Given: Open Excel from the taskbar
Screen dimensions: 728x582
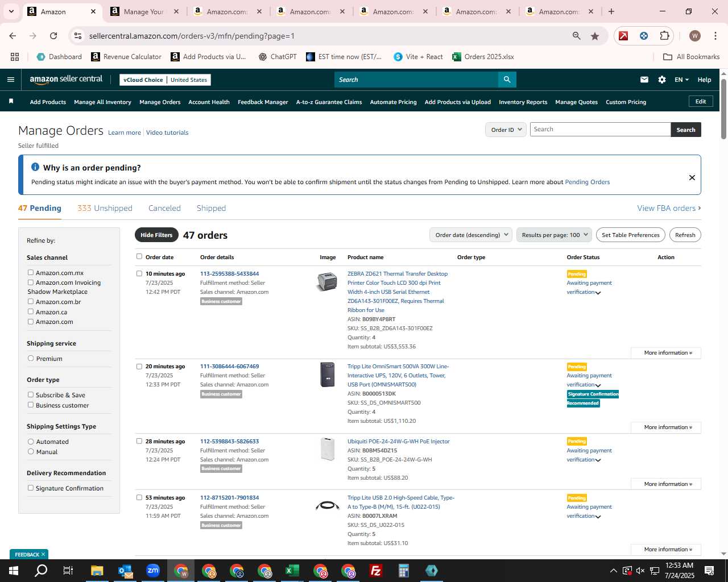Looking at the screenshot, I should 292,571.
